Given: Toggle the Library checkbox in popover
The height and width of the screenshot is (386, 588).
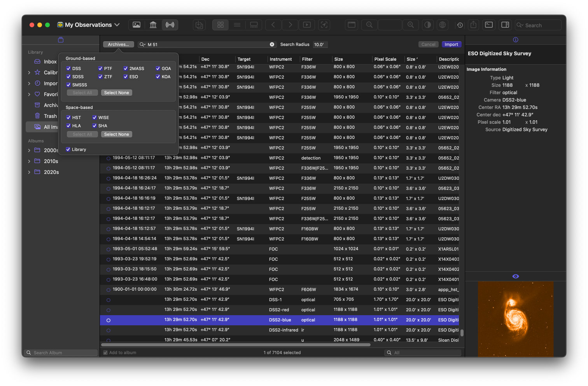Looking at the screenshot, I should tap(68, 149).
